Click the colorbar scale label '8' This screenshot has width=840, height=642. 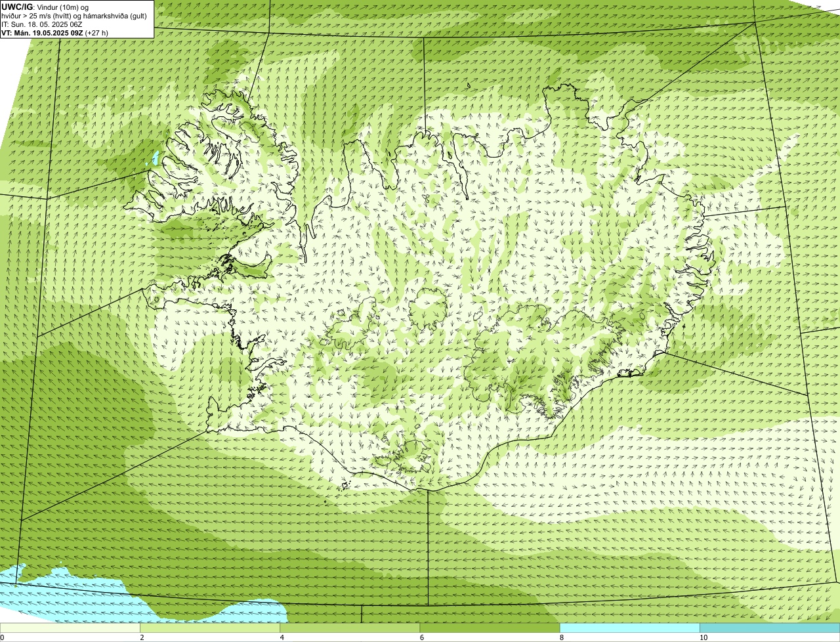click(561, 637)
